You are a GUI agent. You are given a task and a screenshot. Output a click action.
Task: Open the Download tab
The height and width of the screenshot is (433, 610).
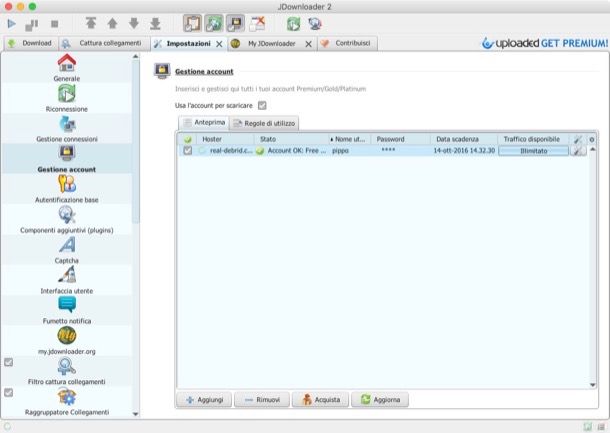click(x=31, y=43)
